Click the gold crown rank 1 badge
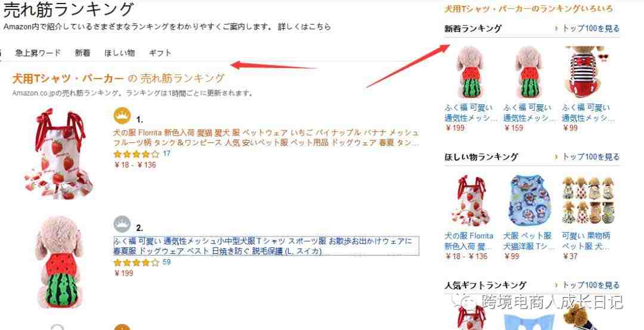The image size is (644, 330). (x=122, y=116)
